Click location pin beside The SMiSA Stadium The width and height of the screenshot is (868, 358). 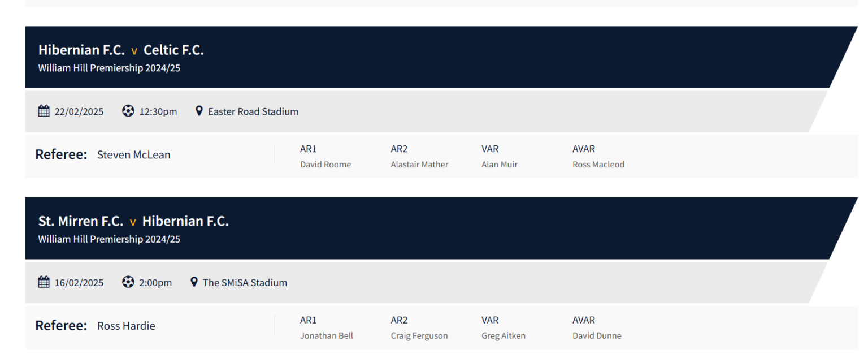coord(194,282)
